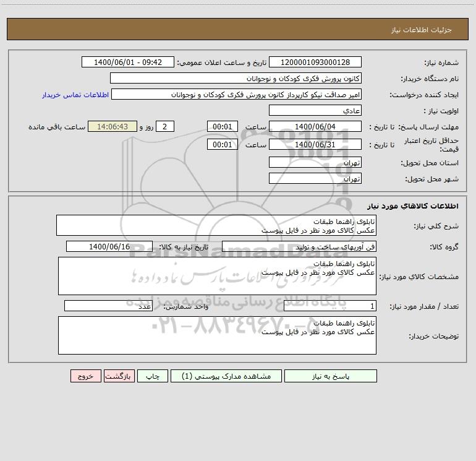
Task: Click response deadline date 1400/06/04
Action: 315,126
